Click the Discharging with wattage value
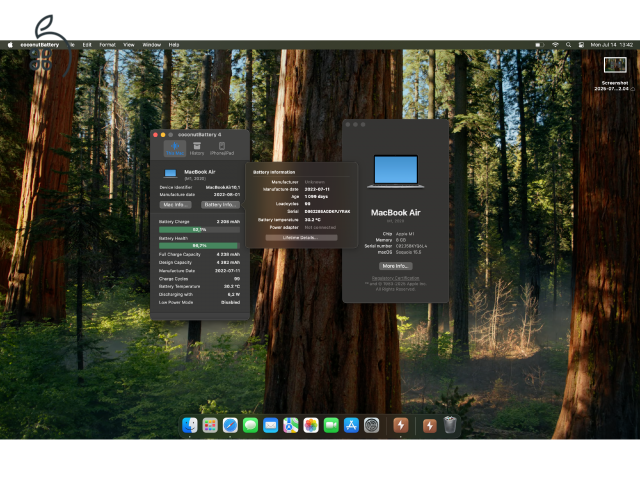640x480 pixels. point(233,294)
